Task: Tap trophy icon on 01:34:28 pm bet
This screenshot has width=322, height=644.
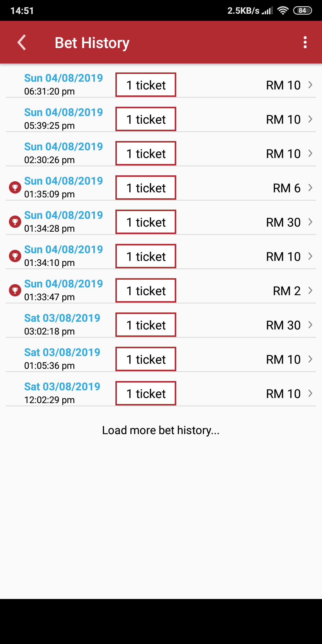Action: [x=15, y=222]
